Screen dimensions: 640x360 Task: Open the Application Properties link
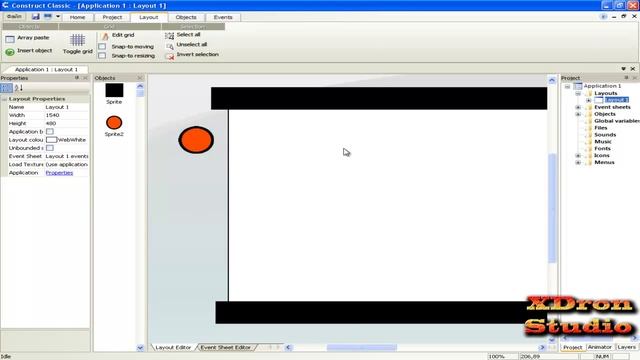click(59, 173)
